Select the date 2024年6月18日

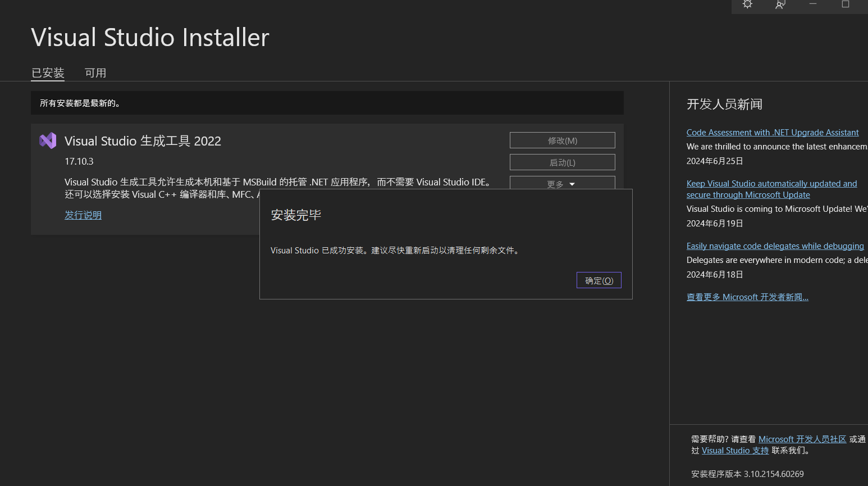[x=715, y=275]
